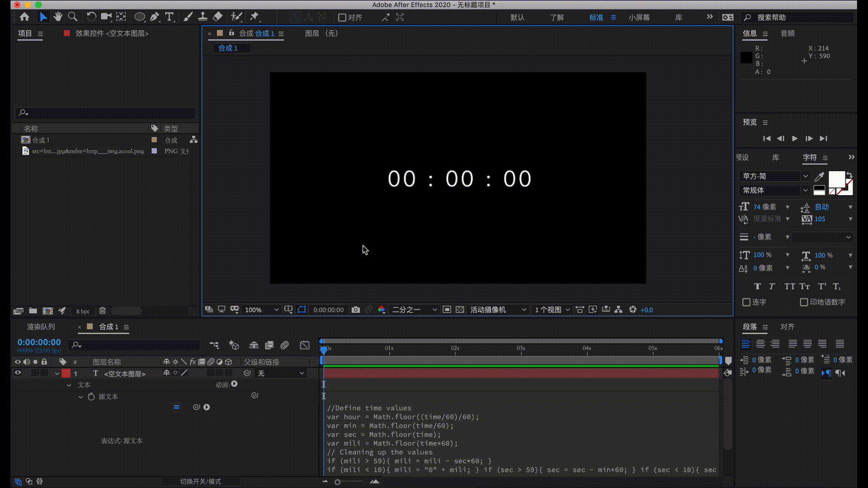
Task: Collapse the 源文本 property twirl
Action: [80, 397]
